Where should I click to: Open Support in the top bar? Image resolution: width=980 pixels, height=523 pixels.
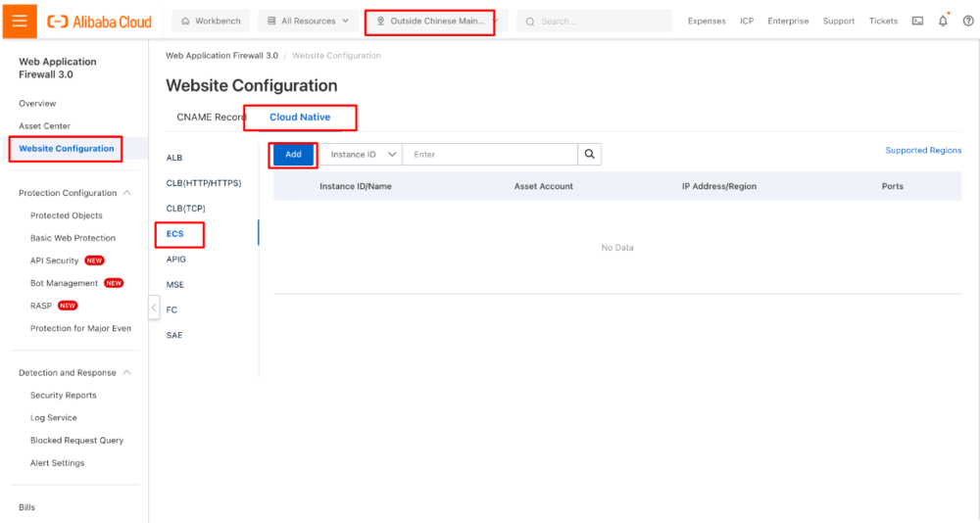click(x=838, y=21)
